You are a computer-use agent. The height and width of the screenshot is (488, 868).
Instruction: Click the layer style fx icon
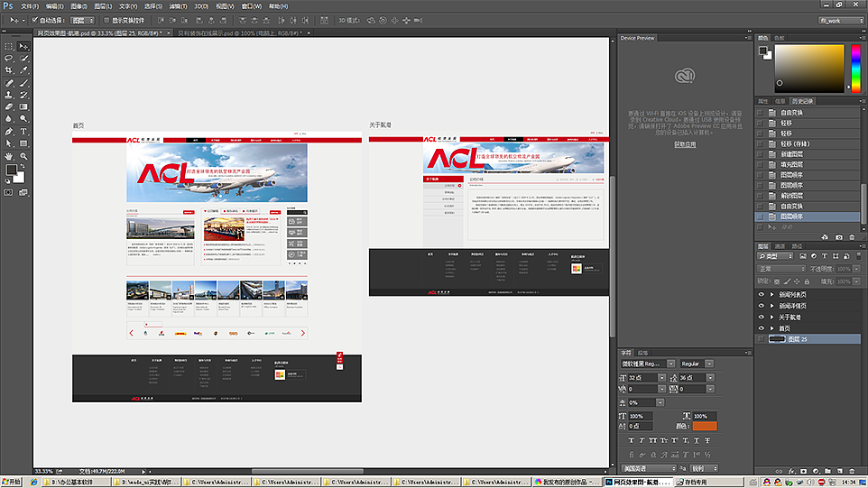pyautogui.click(x=791, y=471)
